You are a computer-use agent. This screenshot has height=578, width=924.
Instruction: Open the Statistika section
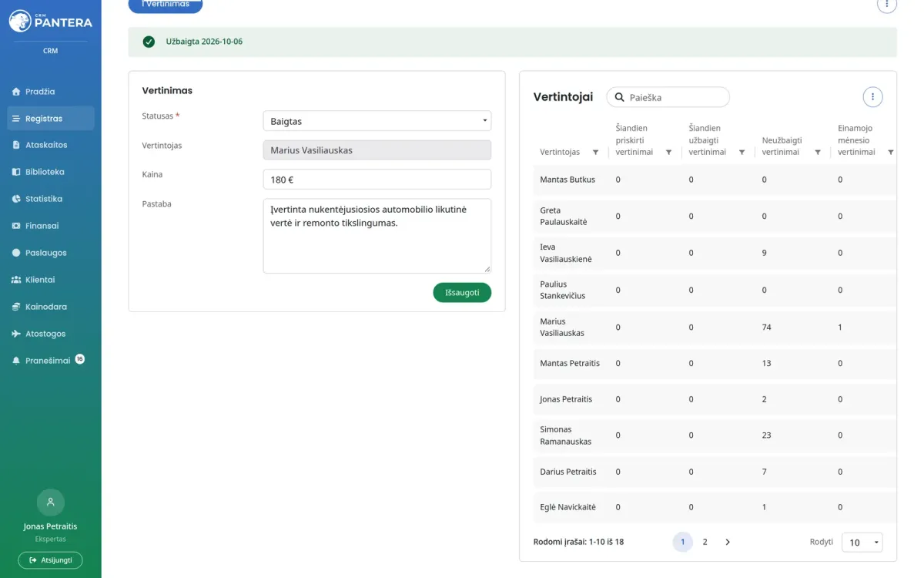click(51, 199)
